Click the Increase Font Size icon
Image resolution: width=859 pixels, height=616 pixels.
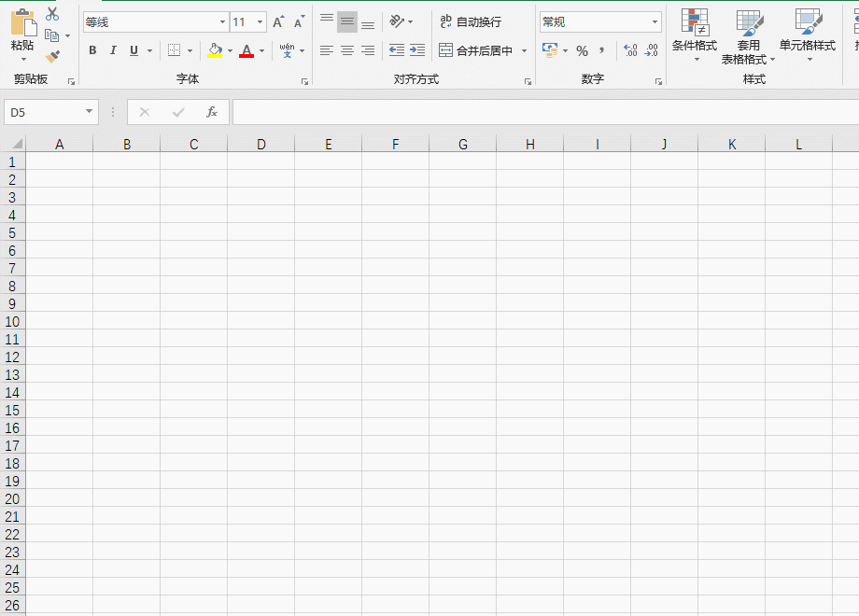[278, 22]
